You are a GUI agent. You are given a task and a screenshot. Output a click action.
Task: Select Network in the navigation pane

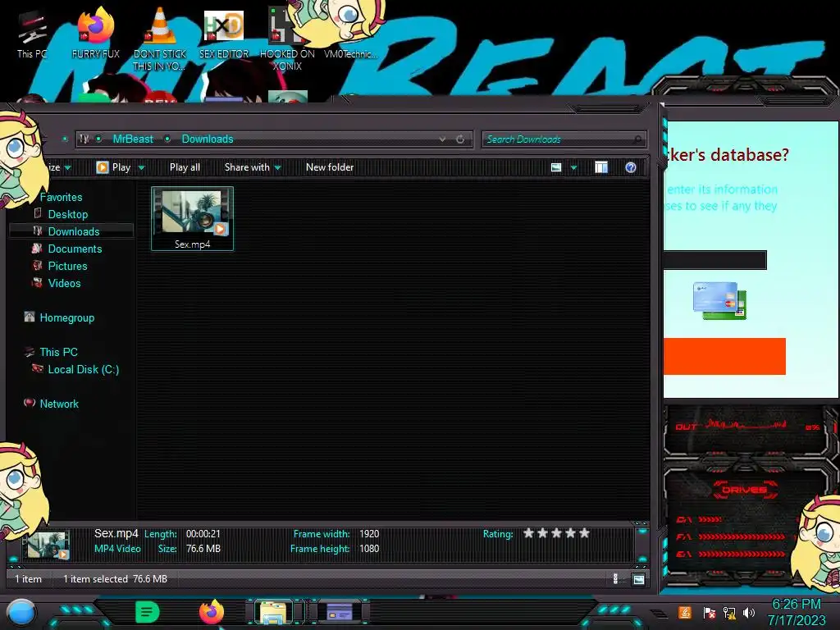point(59,404)
